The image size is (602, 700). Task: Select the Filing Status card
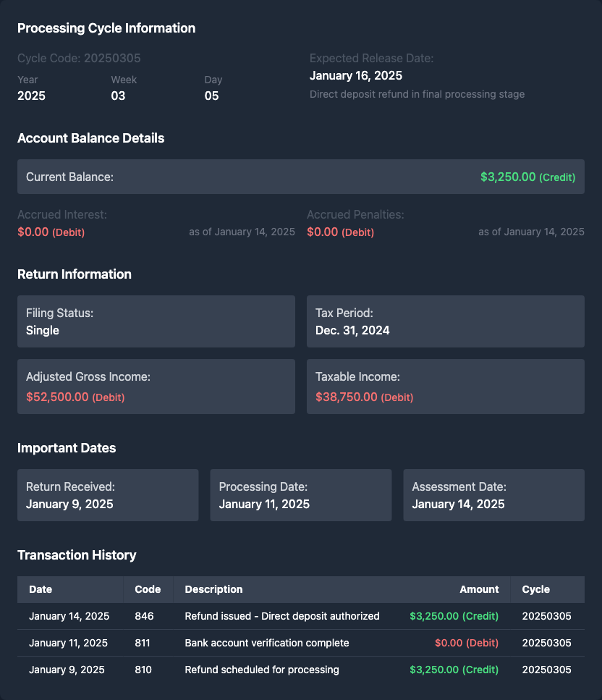(x=156, y=321)
